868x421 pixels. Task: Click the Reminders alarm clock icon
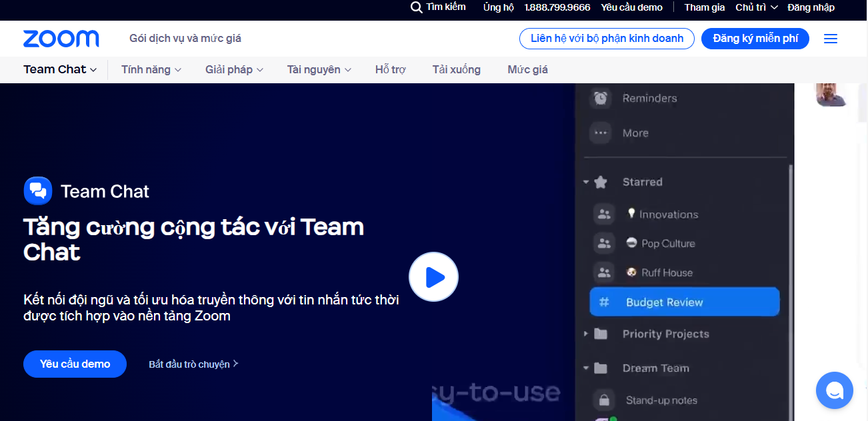601,99
